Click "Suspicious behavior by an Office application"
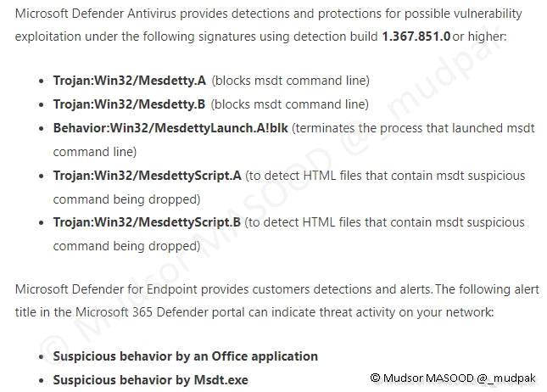 click(185, 356)
